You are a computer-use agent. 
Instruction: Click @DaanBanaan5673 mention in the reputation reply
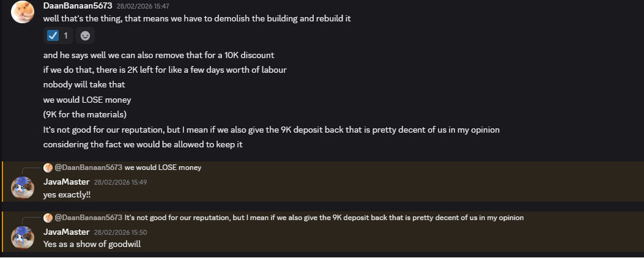click(89, 218)
